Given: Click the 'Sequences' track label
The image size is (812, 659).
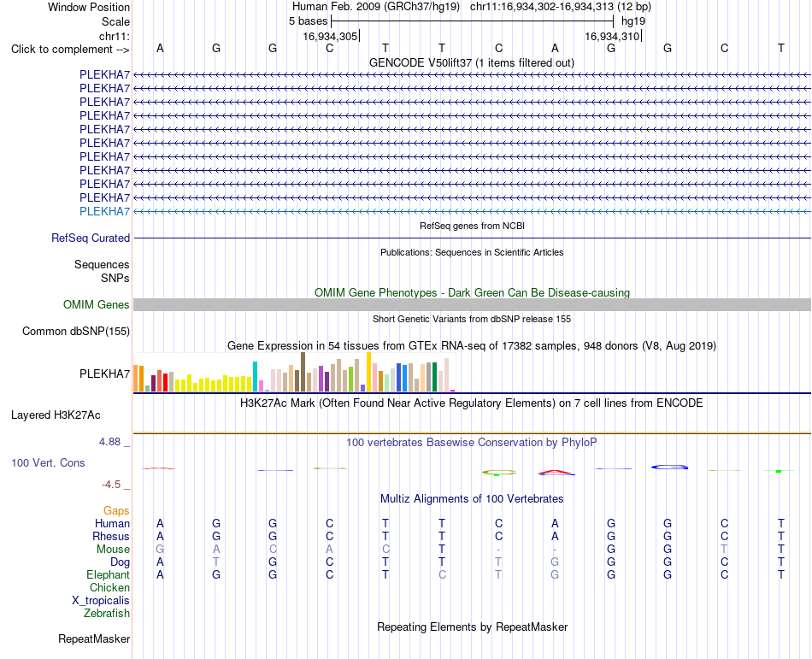Looking at the screenshot, I should pos(102,264).
